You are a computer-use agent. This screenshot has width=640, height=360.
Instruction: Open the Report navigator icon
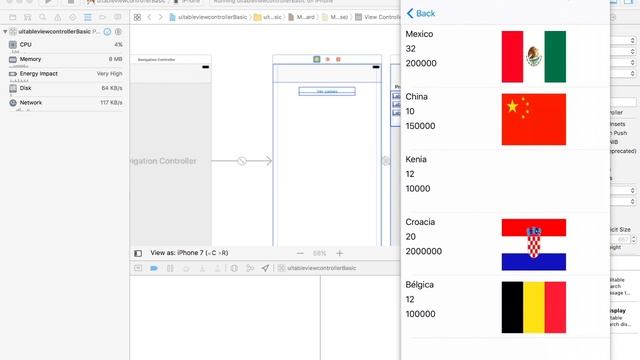pos(118,17)
